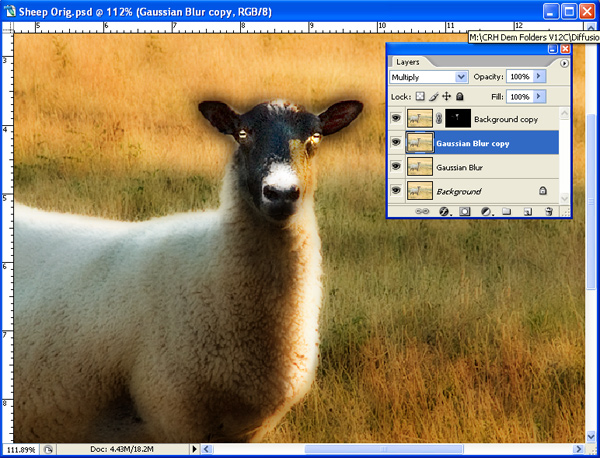Click the Doc: 4.43M/18.2M status text

[x=122, y=449]
